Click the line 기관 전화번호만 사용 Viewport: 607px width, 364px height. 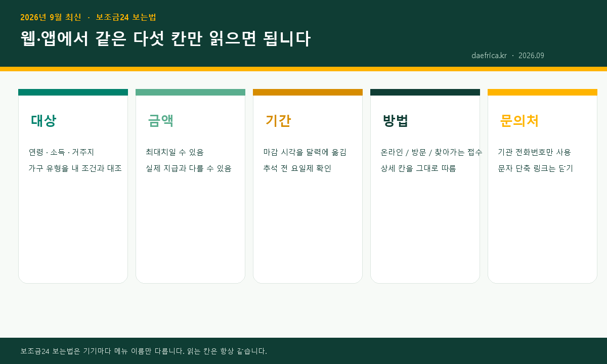(x=534, y=152)
